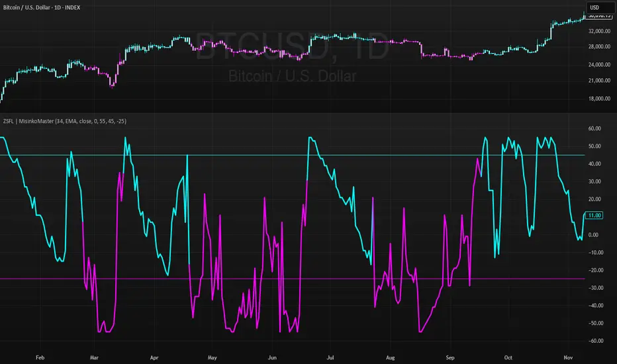Screen dimensions: 617x364
Task: Click the Jul label on time axis
Action: tap(330, 357)
